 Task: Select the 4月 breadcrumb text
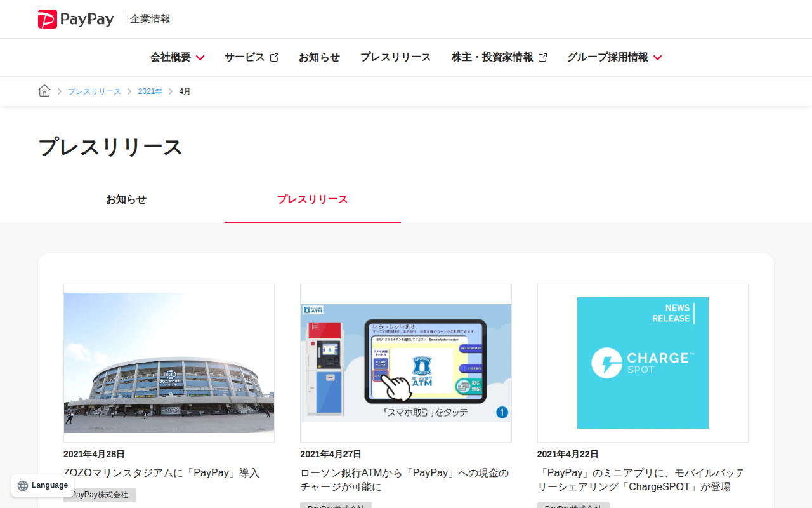(185, 91)
